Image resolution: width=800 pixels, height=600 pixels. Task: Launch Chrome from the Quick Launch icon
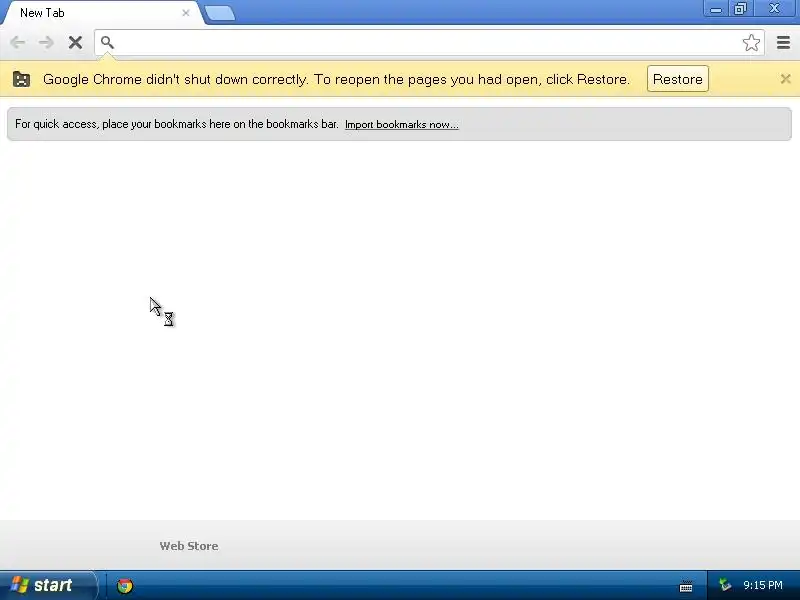(124, 586)
